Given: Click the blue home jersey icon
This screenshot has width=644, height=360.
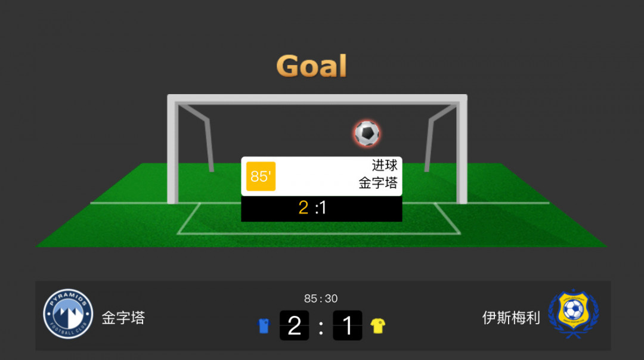Looking at the screenshot, I should coord(264,326).
